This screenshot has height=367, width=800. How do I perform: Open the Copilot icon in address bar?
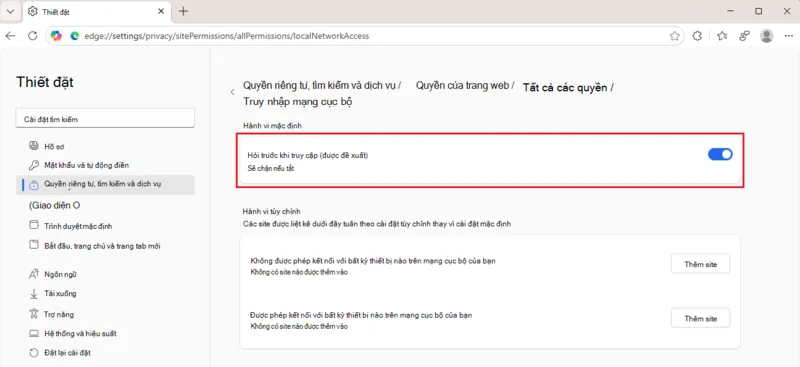(x=56, y=36)
